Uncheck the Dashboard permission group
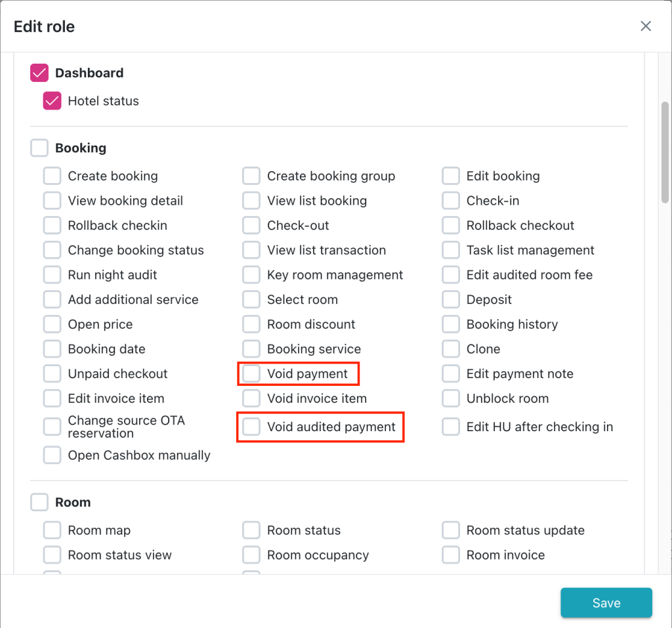 [x=39, y=73]
